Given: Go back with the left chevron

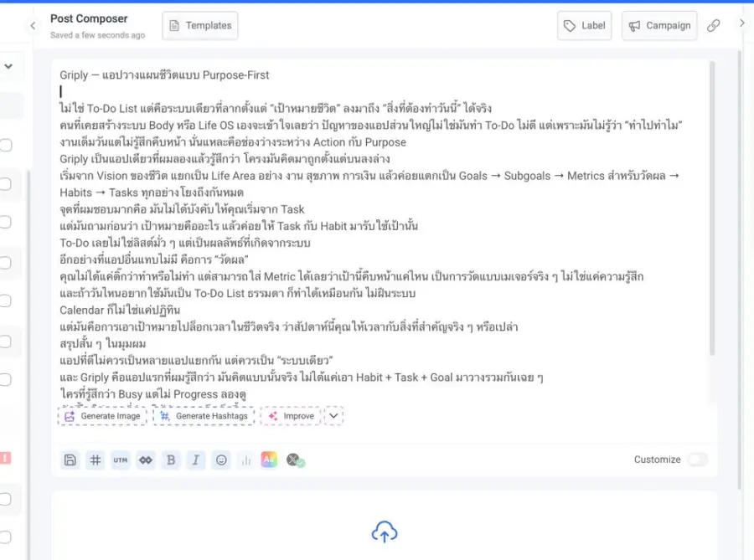Looking at the screenshot, I should click(33, 26).
